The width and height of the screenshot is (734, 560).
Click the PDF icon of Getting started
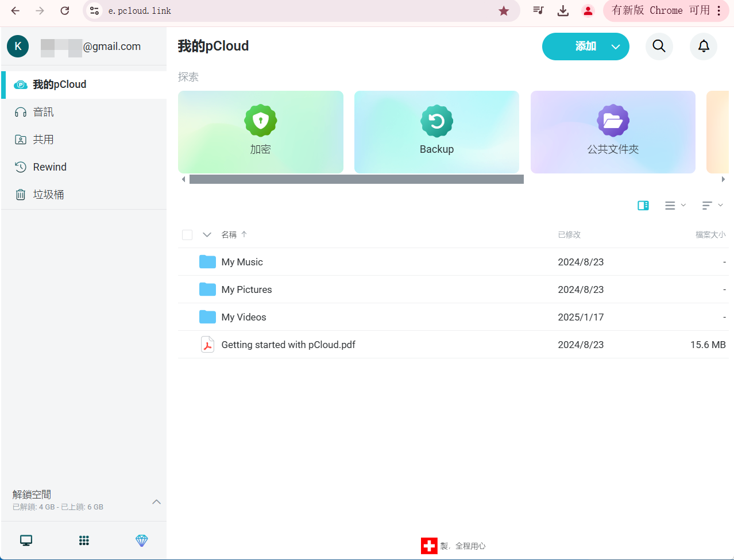coord(207,345)
